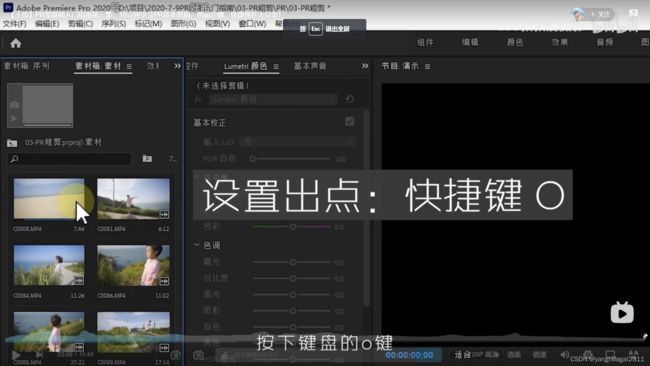
Task: Select the C0081.MP4 clip thumbnail
Action: click(133, 199)
